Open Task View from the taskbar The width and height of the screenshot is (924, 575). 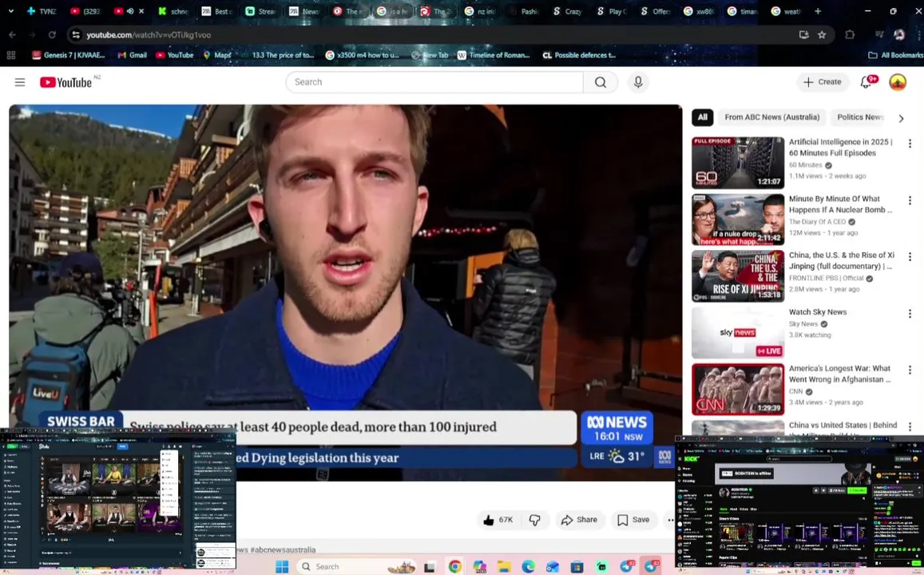tap(430, 567)
